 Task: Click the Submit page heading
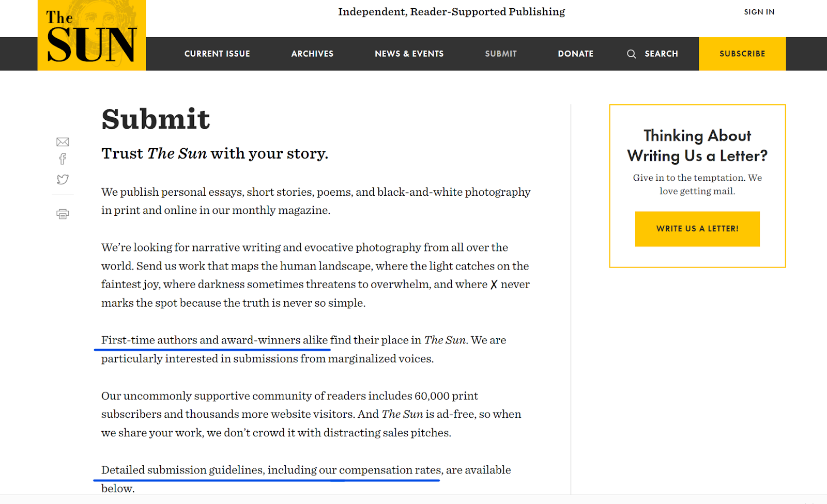pos(156,119)
